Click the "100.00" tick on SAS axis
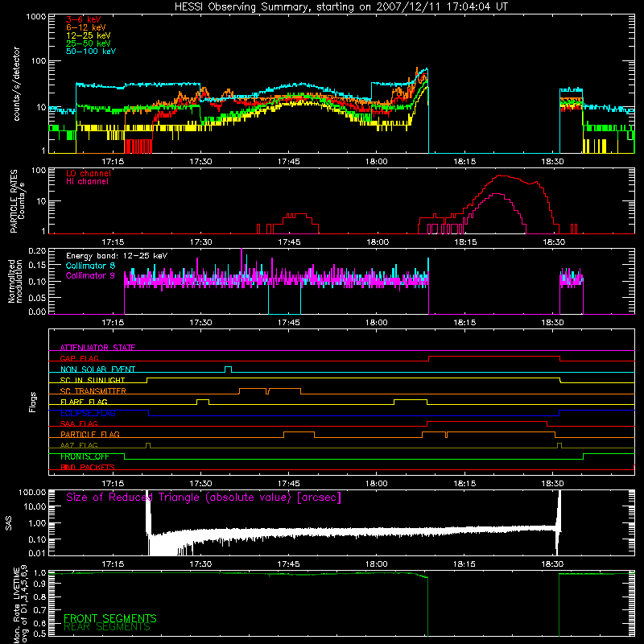This screenshot has width=644, height=644. point(32,492)
